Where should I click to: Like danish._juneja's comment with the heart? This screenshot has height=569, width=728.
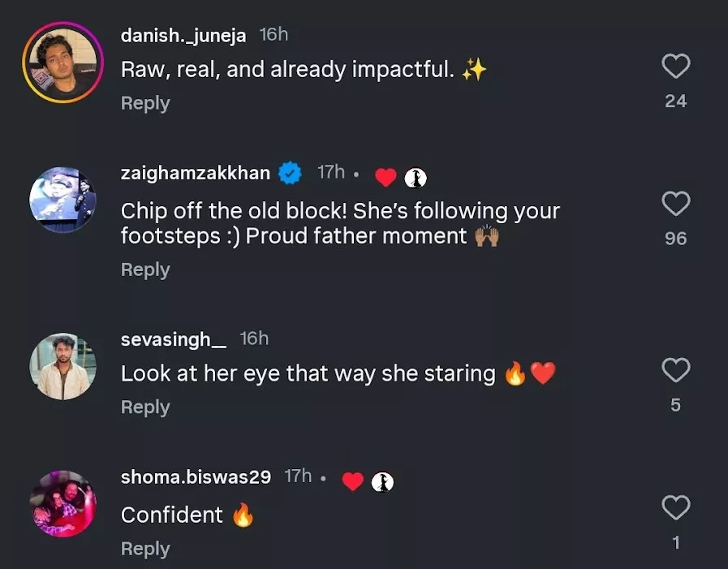coord(675,67)
